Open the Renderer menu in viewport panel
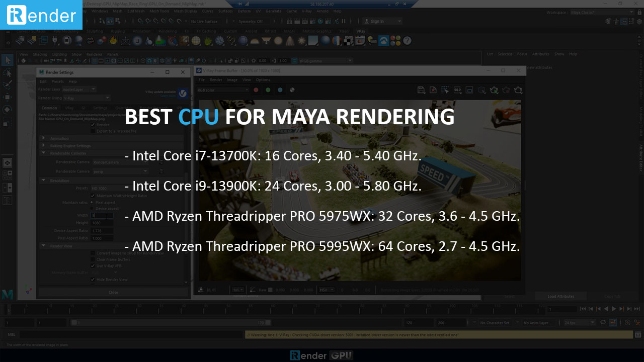 coord(94,54)
